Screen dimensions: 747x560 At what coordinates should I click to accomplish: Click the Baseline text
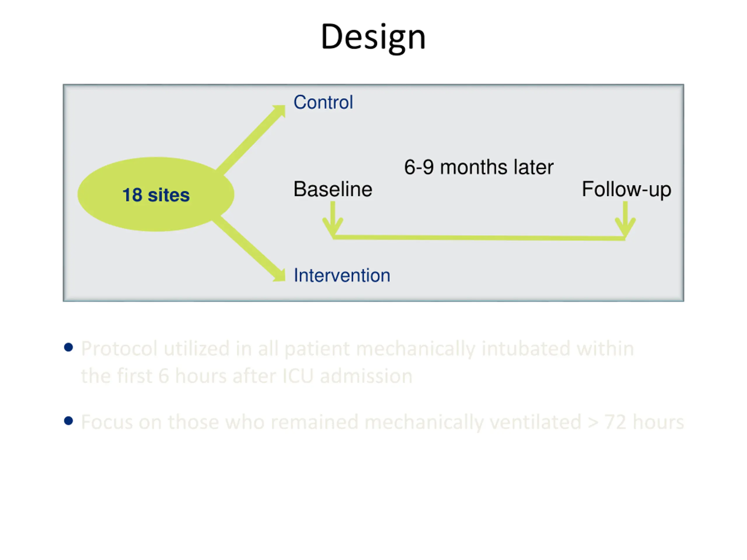pos(333,189)
